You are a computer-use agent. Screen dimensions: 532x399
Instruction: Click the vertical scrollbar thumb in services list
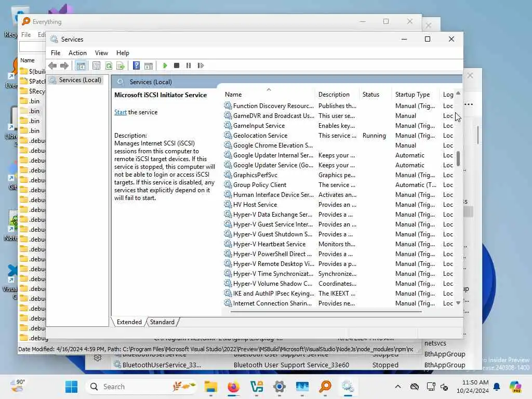[458, 158]
